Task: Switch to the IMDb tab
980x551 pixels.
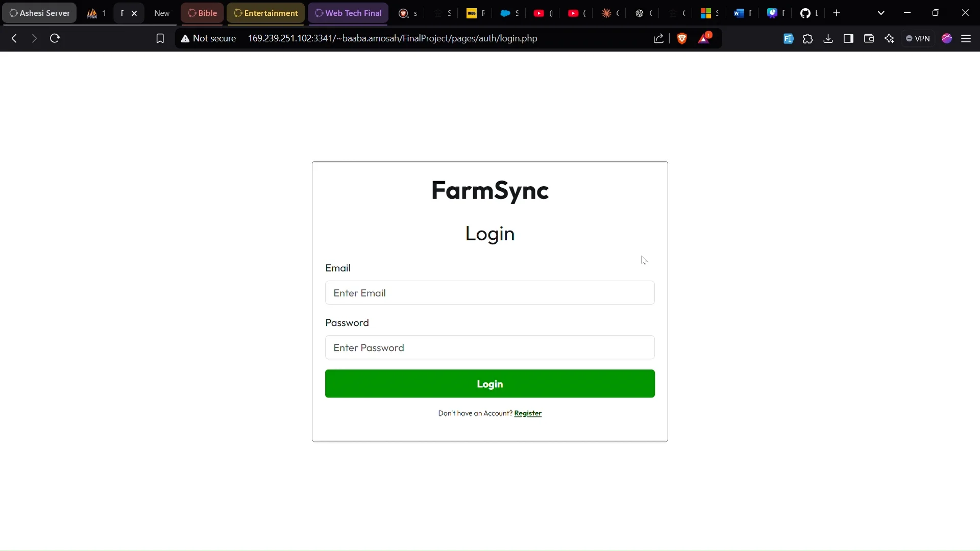Action: [x=475, y=13]
